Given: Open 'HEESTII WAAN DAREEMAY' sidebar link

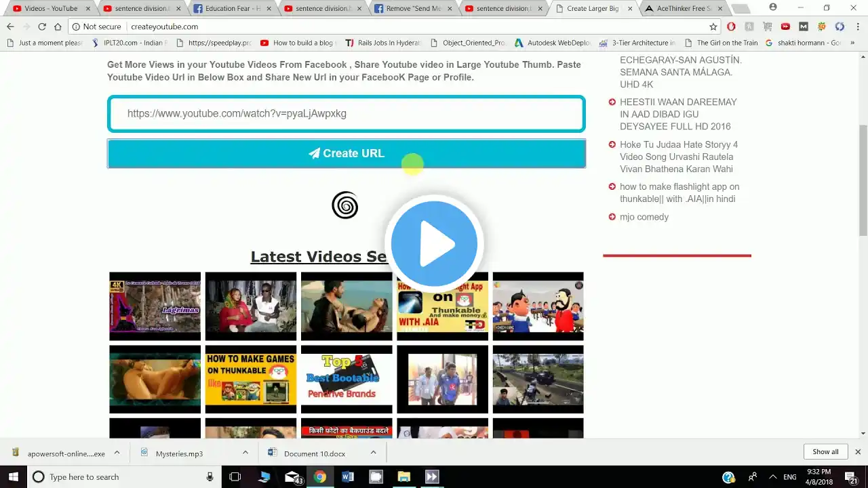Looking at the screenshot, I should (x=678, y=114).
